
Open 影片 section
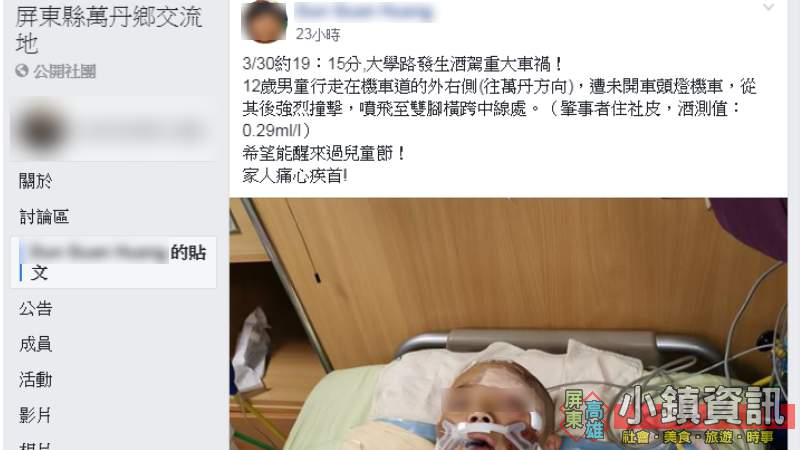35,415
